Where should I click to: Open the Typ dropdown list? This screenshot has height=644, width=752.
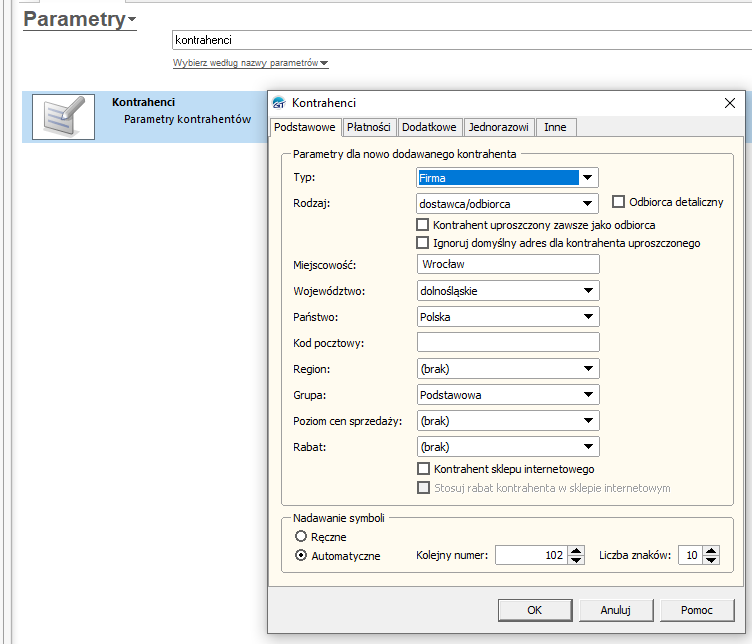[x=588, y=178]
